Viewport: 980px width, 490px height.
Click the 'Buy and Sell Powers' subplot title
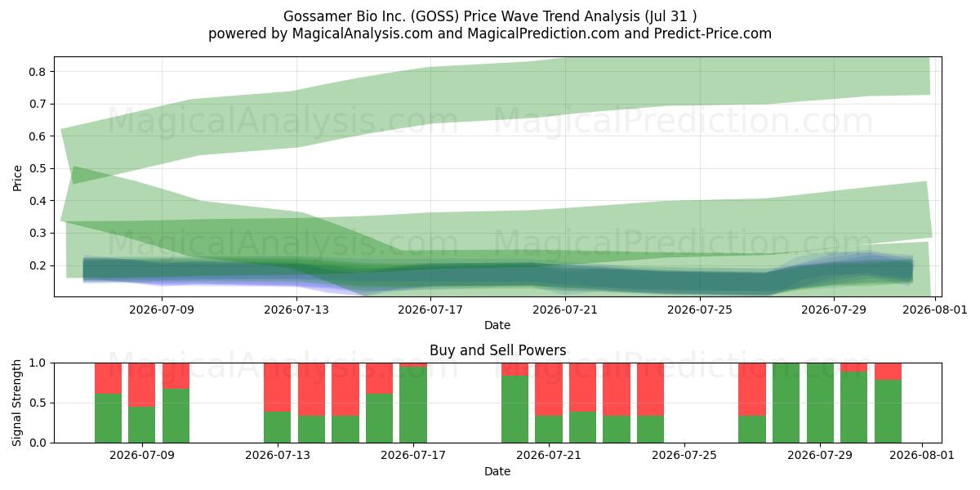pos(497,350)
